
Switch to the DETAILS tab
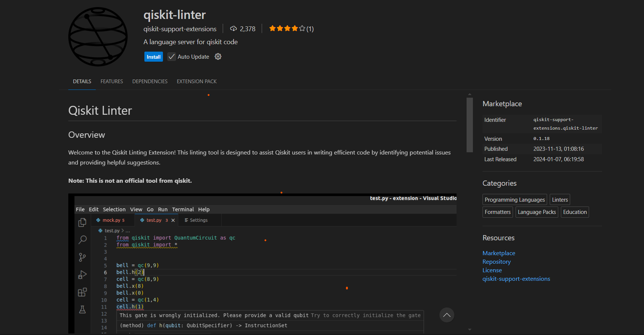pos(82,81)
